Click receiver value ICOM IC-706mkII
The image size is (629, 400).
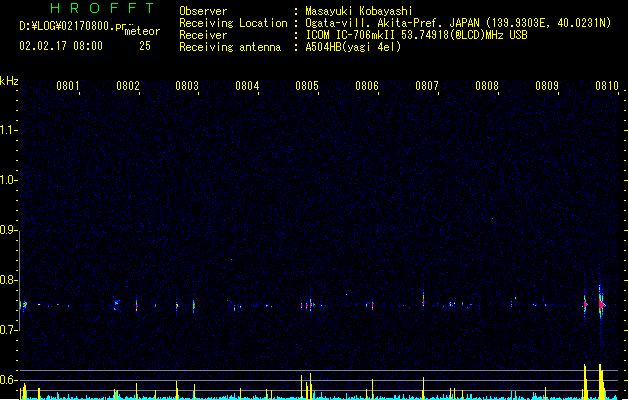click(x=351, y=35)
